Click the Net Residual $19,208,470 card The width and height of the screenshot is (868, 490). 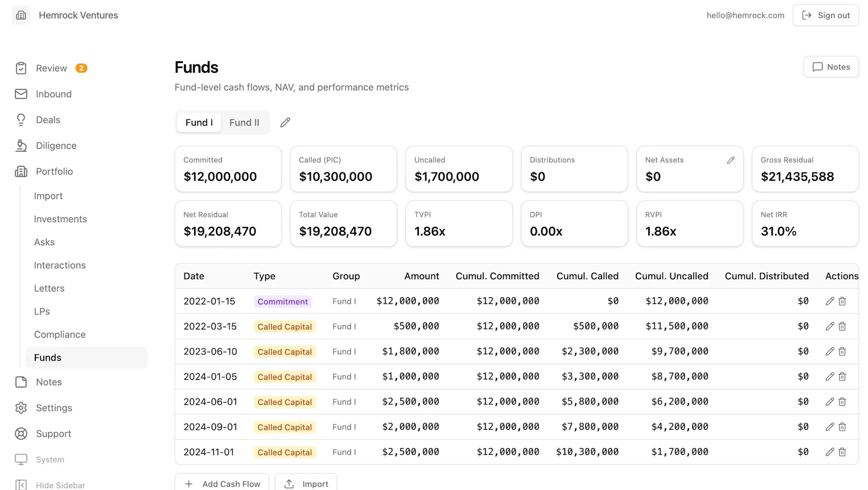tap(228, 224)
